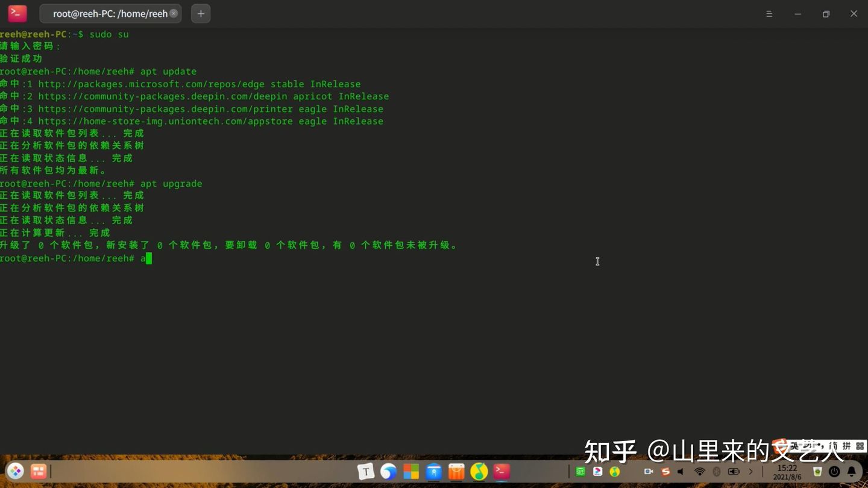
Task: Click the packages.microsoft.com repos/edge line
Action: pyautogui.click(x=181, y=84)
